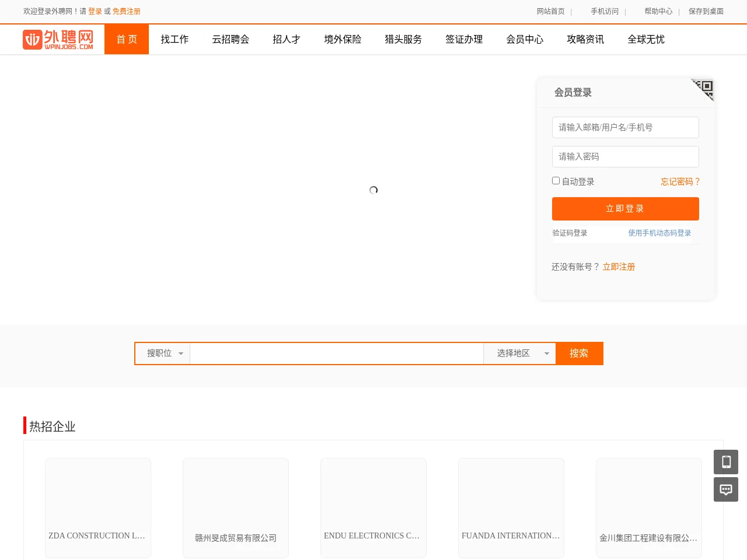Go to 猎头服务 page
Screen dimensions: 747x560
click(403, 40)
